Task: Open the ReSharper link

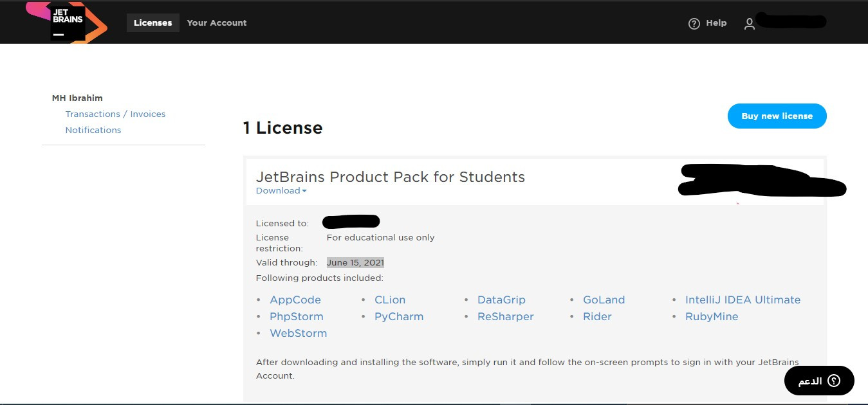Action: 505,316
